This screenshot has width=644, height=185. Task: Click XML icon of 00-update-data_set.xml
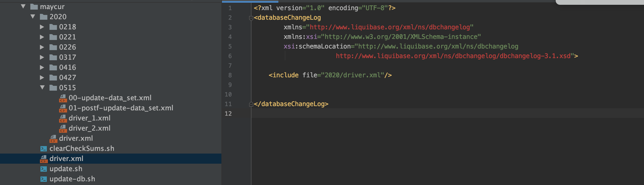pyautogui.click(x=63, y=98)
